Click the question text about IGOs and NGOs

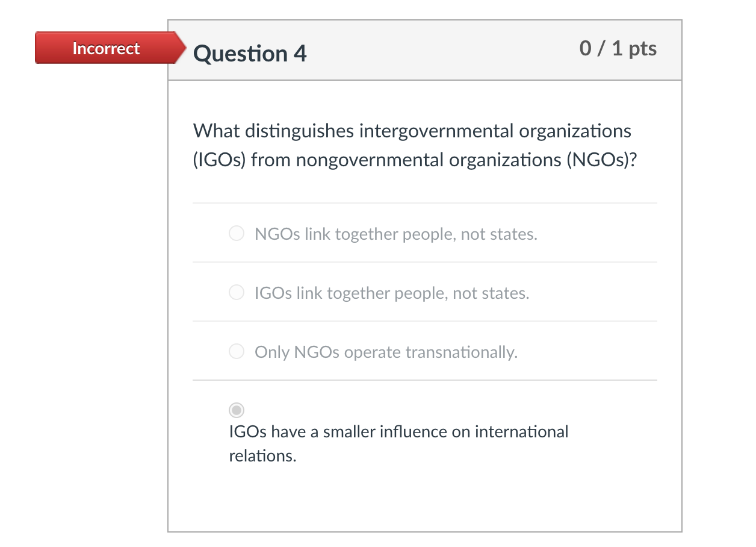pyautogui.click(x=415, y=145)
